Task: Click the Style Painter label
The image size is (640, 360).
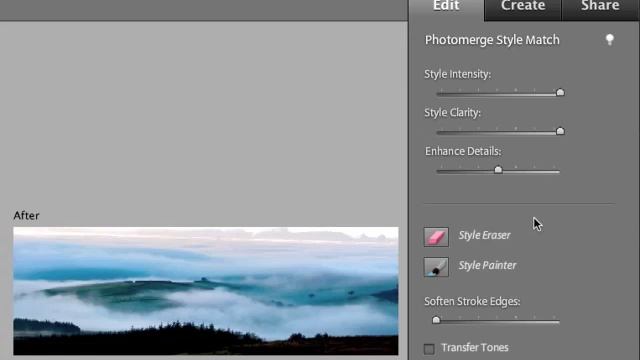Action: [487, 265]
